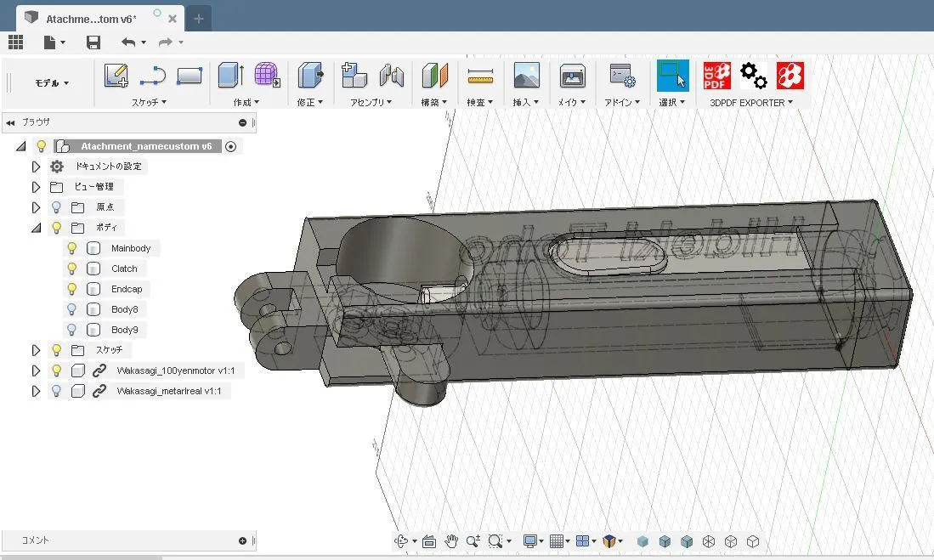Select the Measure ruler icon
This screenshot has height=560, width=934.
tap(480, 76)
